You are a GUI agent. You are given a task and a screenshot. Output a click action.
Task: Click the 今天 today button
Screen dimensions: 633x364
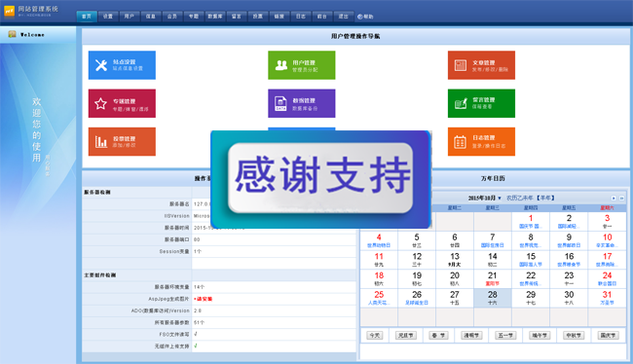coord(375,336)
